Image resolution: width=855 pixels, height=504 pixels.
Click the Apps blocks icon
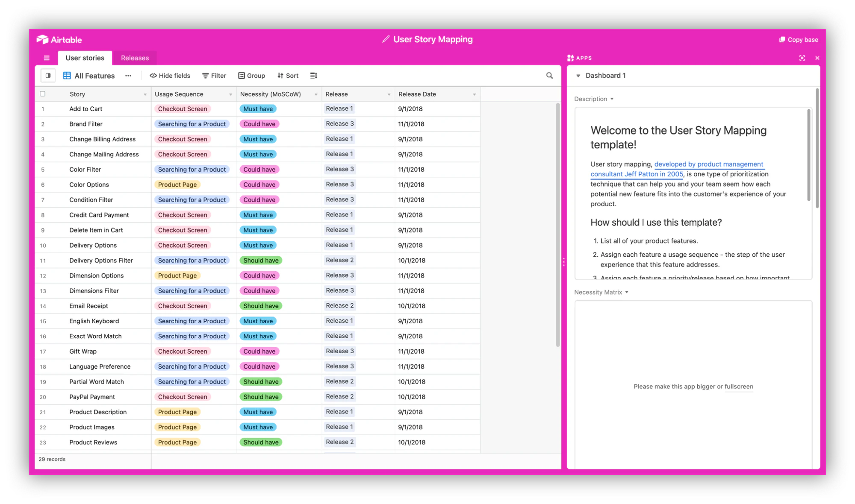tap(571, 58)
